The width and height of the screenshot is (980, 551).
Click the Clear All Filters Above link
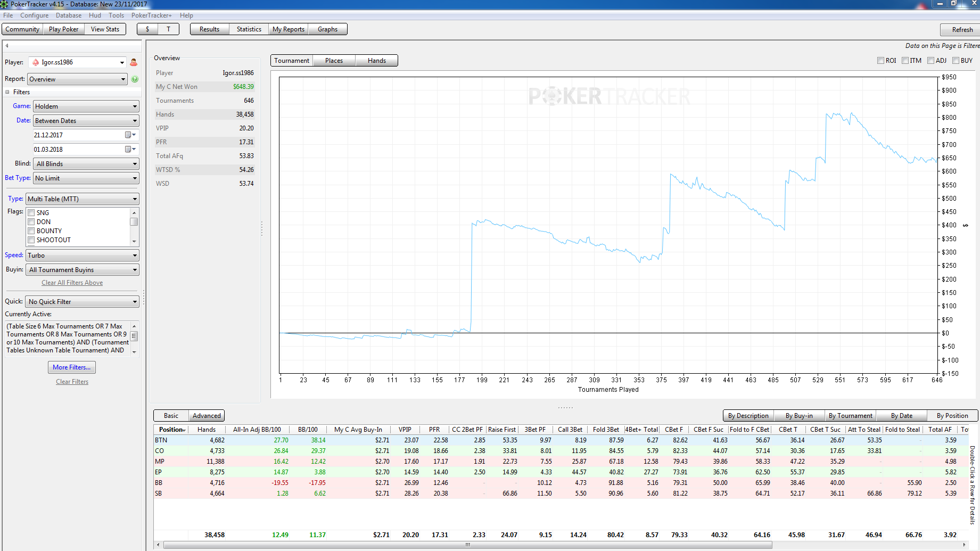coord(72,283)
